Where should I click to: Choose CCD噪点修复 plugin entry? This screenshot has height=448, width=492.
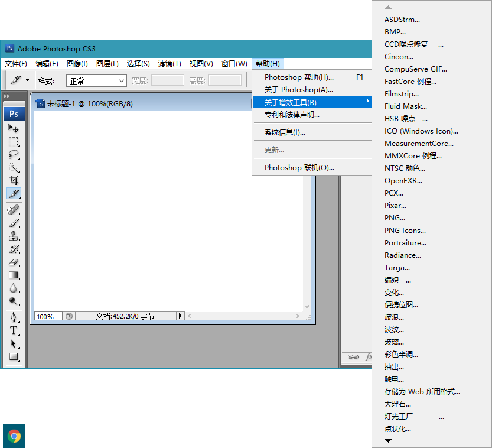click(431, 44)
